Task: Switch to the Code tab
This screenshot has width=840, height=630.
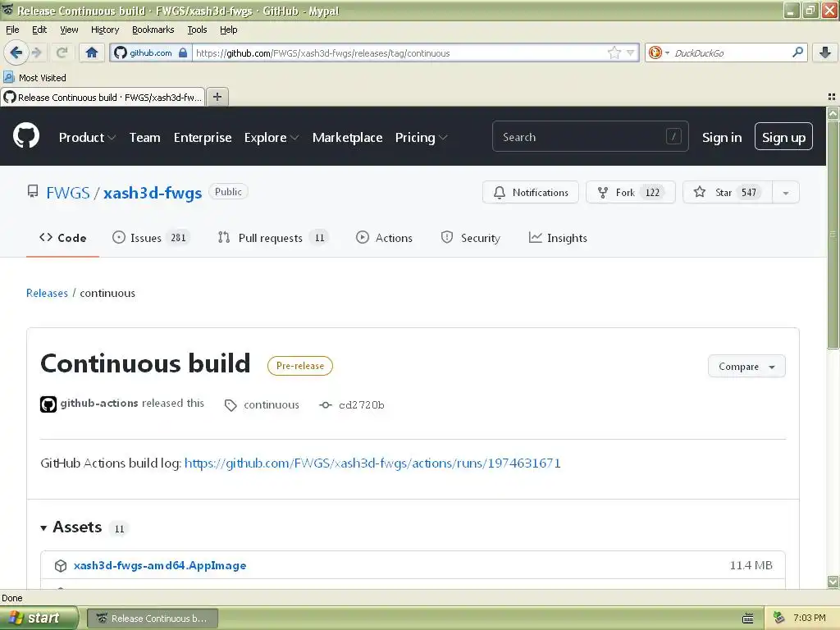Action: (x=62, y=238)
